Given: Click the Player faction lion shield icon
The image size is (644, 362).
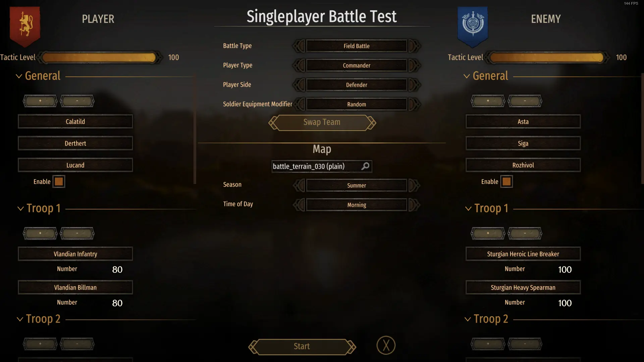Looking at the screenshot, I should click(25, 25).
